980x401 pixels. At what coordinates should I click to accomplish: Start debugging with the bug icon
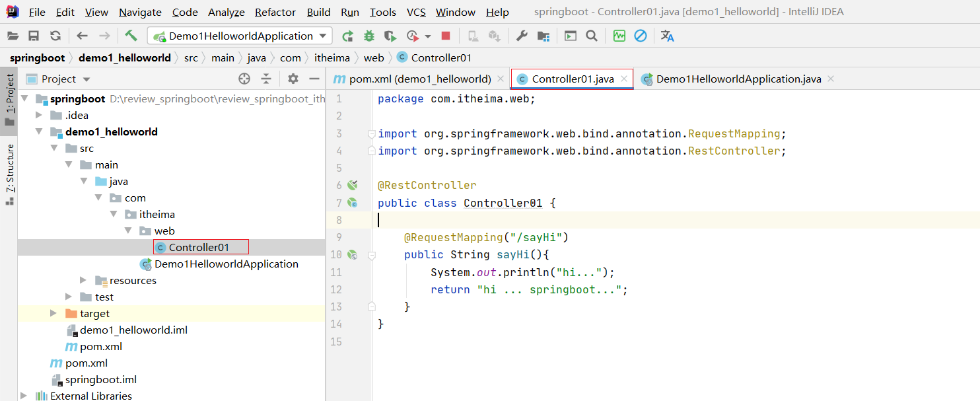369,36
